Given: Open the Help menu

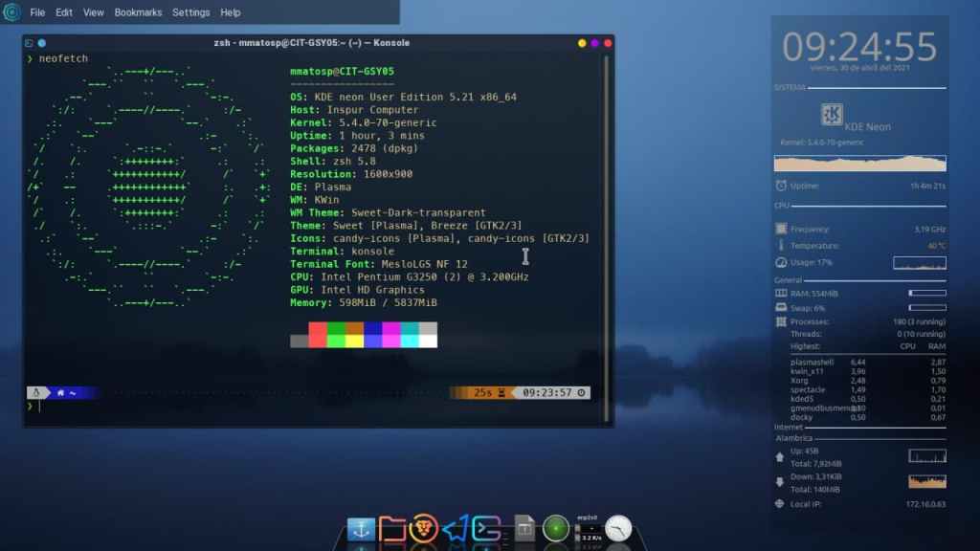Looking at the screenshot, I should [231, 12].
